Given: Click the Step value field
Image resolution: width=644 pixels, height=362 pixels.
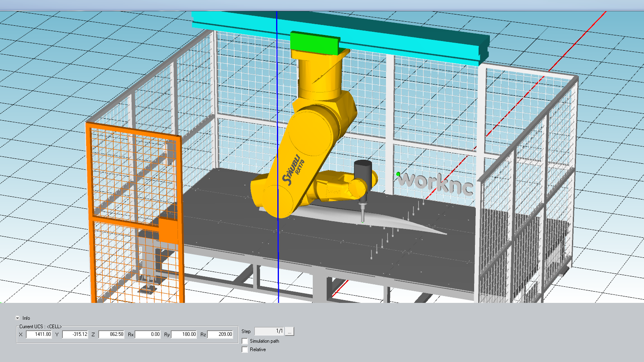Looking at the screenshot, I should (269, 331).
